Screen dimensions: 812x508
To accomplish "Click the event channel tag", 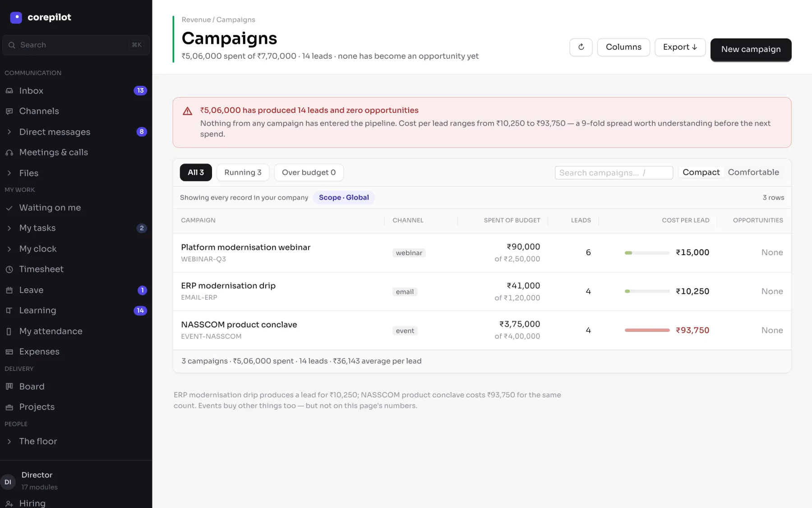I will point(405,331).
